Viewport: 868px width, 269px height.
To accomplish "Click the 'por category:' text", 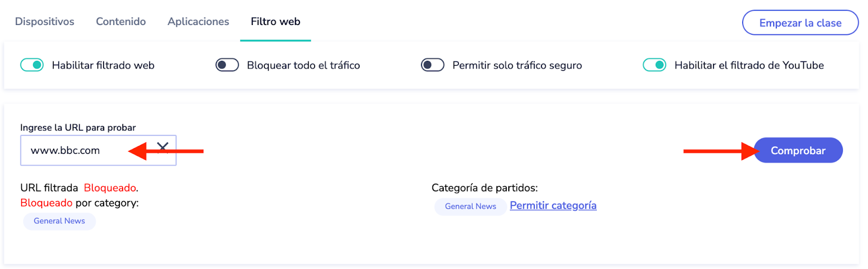I will tap(107, 203).
